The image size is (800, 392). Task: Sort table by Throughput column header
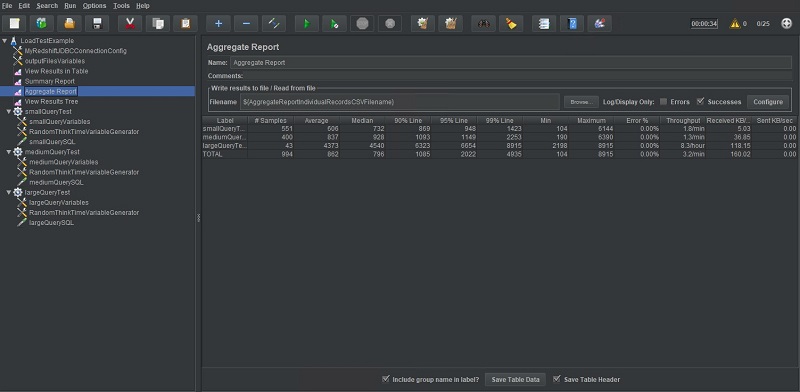[x=683, y=120]
